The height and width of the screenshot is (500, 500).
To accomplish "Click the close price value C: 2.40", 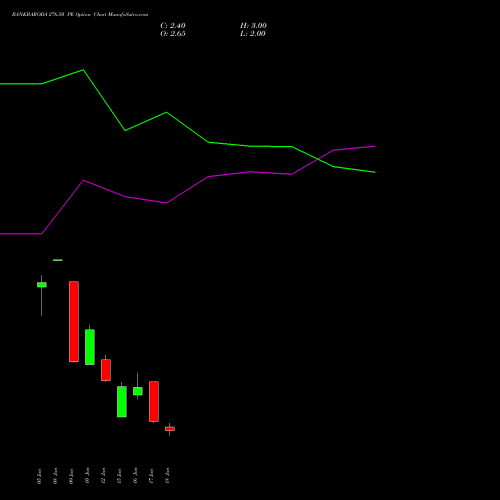I will 173,26.
